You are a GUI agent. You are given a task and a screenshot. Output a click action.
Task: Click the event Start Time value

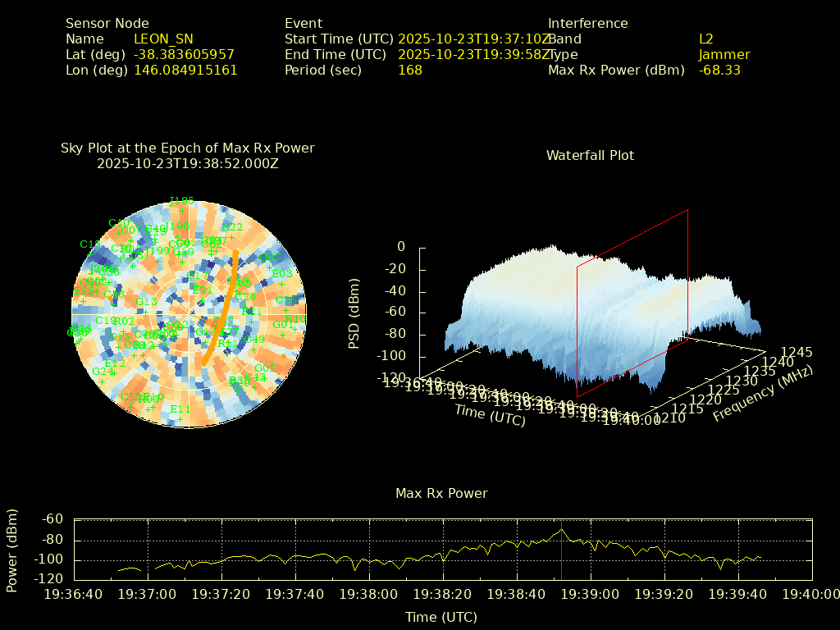click(x=473, y=39)
